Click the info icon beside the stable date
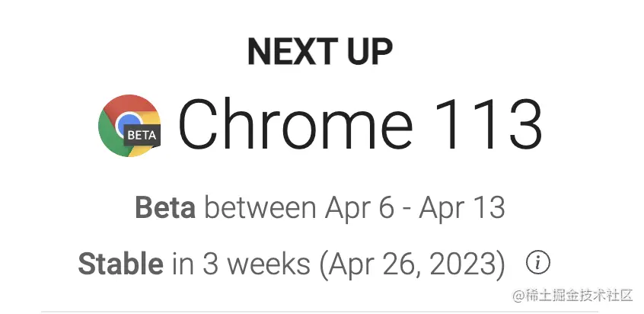Viewport: 644px width, 314px height. (538, 263)
